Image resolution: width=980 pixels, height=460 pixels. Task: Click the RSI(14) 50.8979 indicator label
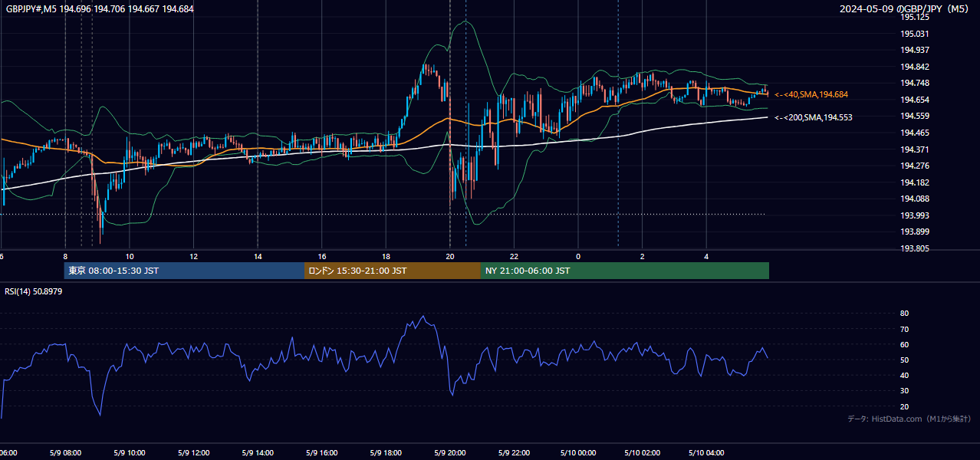click(x=34, y=291)
